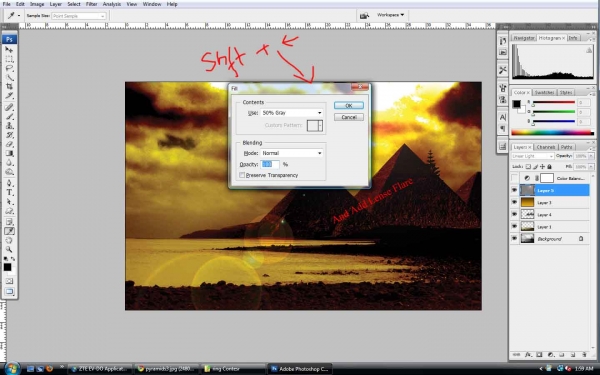Select the Eyedropper tool in toolbox
600x375 pixels.
[9, 231]
